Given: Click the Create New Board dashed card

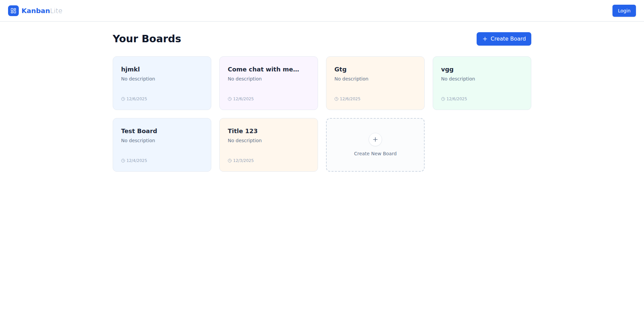Looking at the screenshot, I should 375,145.
